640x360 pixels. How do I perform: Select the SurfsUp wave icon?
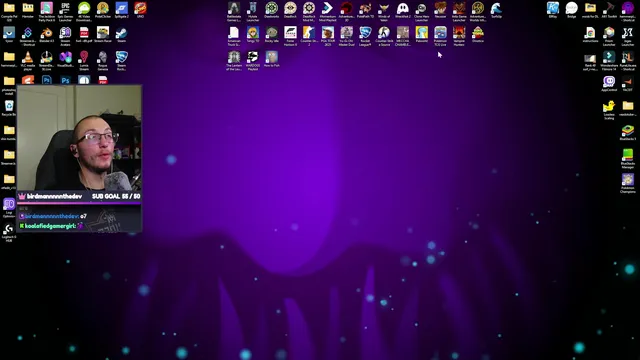coord(497,8)
